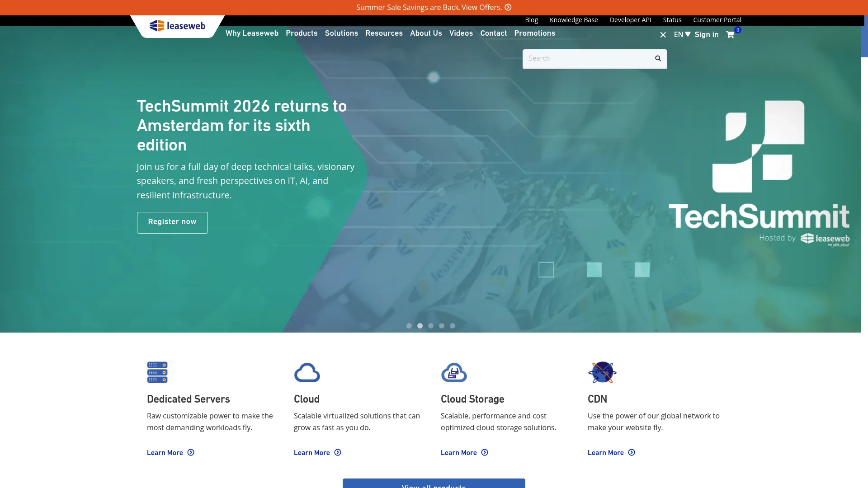Select the first carousel slide dot
Screen dimensions: 868x488
pos(409,326)
